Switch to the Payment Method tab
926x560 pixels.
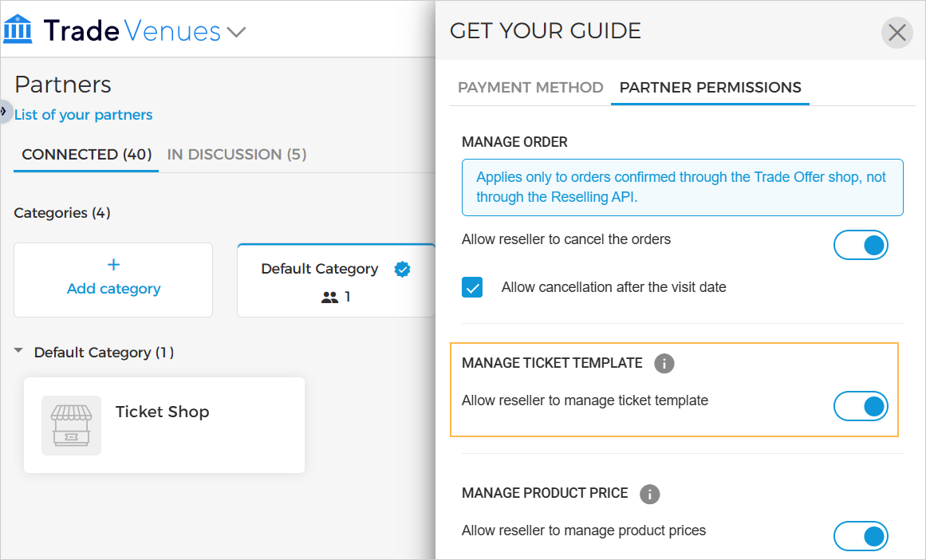click(x=530, y=88)
